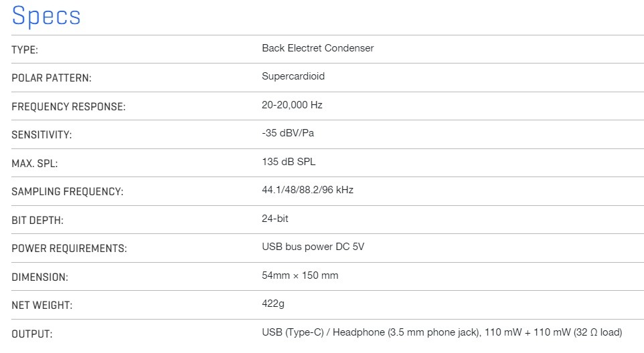The image size is (644, 353).
Task: Click the TYPE label
Action: 25,50
